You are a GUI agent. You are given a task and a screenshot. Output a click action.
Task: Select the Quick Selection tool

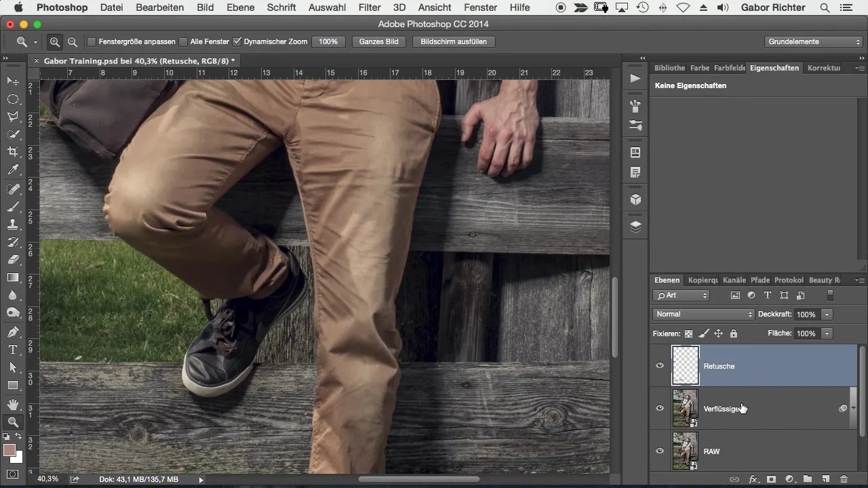[12, 134]
